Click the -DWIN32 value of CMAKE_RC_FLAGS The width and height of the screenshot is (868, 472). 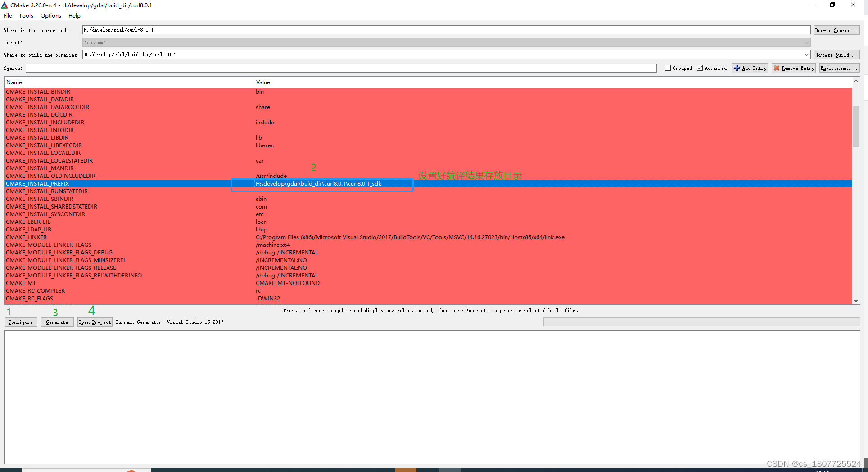pos(268,299)
